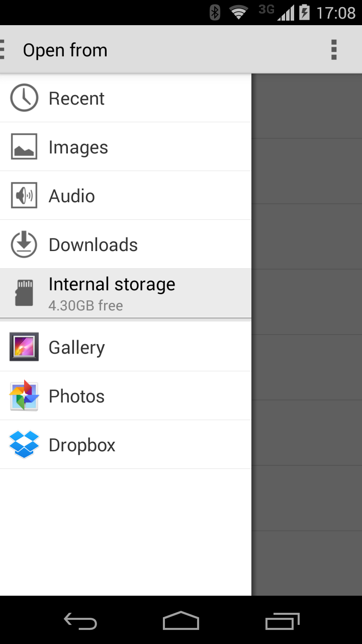362x644 pixels.
Task: Tap the Gallery app icon
Action: 24,347
